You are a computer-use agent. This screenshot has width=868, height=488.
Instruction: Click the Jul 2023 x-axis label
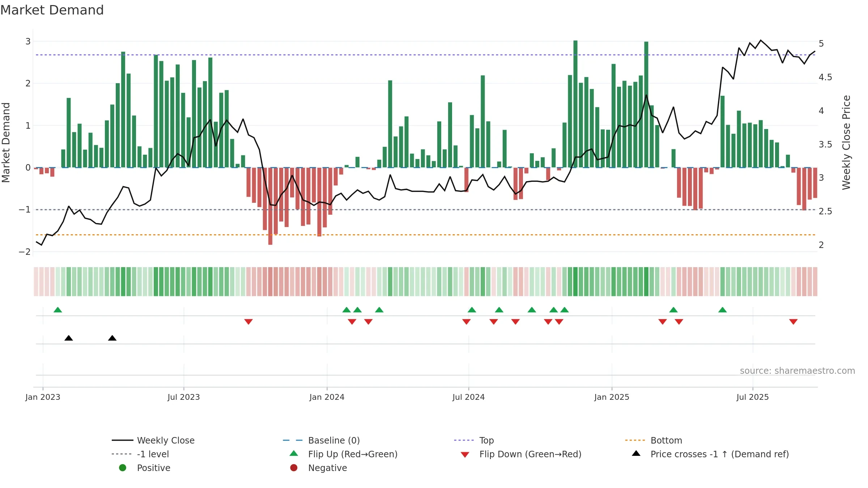[x=184, y=397]
